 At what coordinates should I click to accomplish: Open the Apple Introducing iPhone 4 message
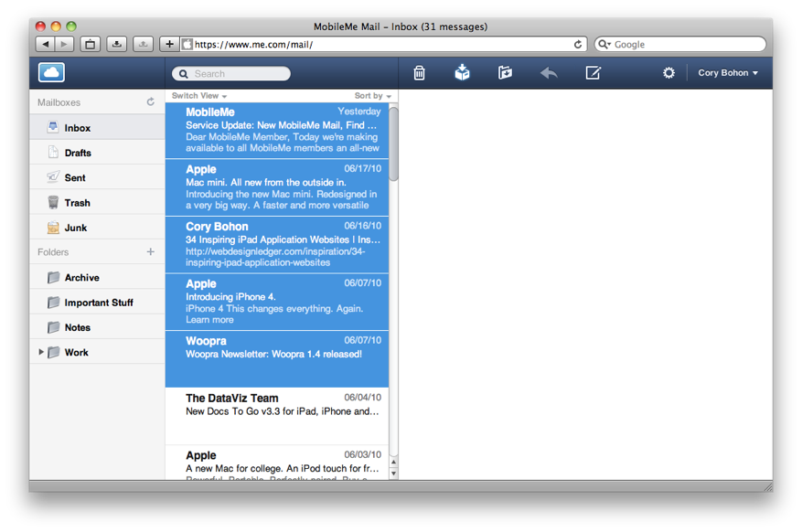(x=277, y=302)
